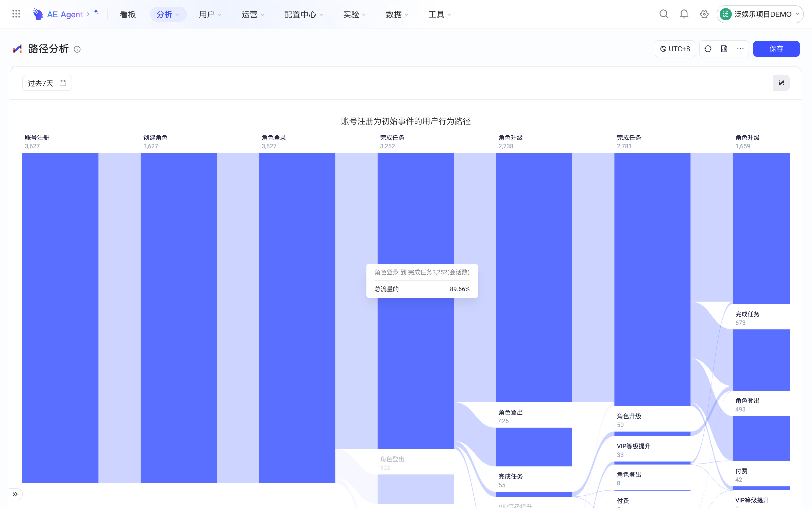Click the chart display toggle icon
812x508 pixels.
tap(782, 83)
